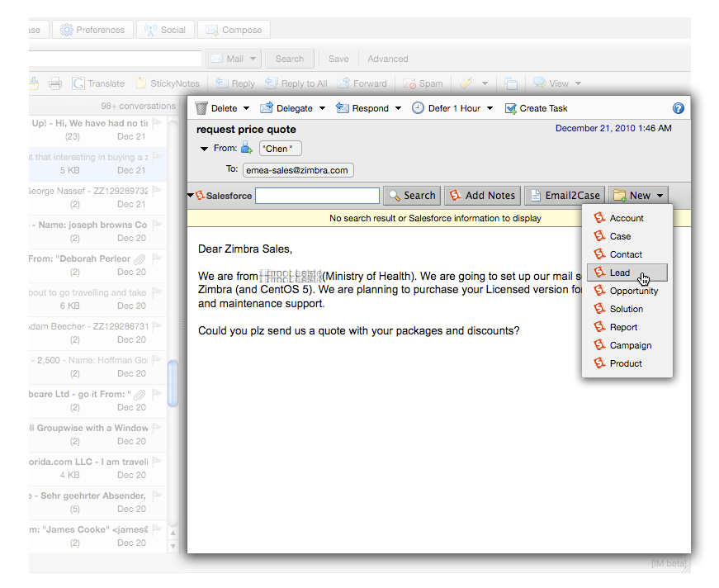The image size is (719, 588).
Task: Toggle flag on Groupwise with a Window conversation
Action: pos(157,428)
